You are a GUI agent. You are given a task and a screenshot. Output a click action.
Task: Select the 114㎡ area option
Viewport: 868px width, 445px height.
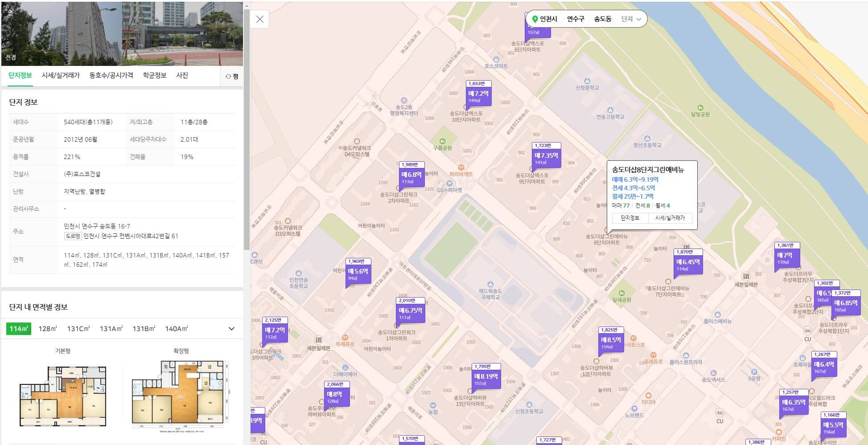(x=19, y=329)
